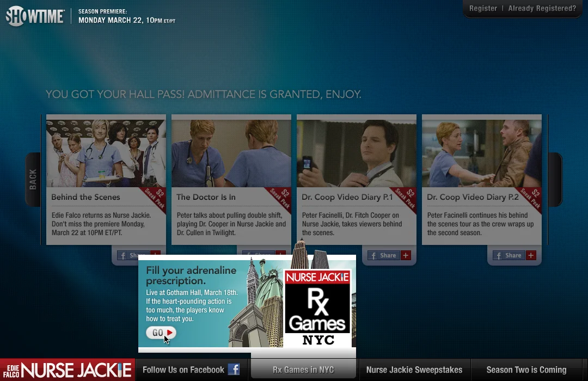Click the red plus under Video Diary P.2
The image size is (588, 381).
pyautogui.click(x=531, y=255)
